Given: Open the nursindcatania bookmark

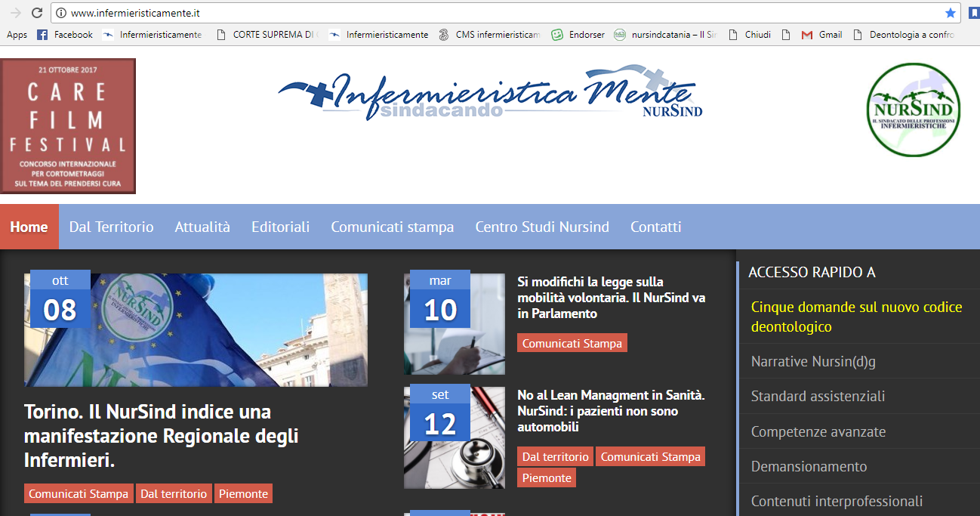Looking at the screenshot, I should (665, 35).
